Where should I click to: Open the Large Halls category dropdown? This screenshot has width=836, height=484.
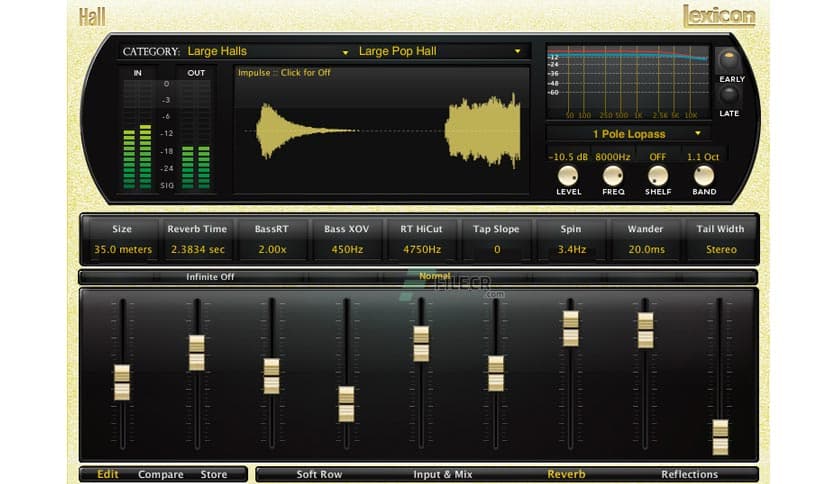pos(268,51)
